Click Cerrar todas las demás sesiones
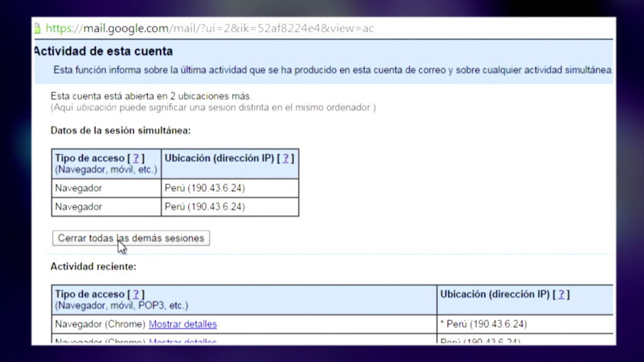 pyautogui.click(x=130, y=238)
